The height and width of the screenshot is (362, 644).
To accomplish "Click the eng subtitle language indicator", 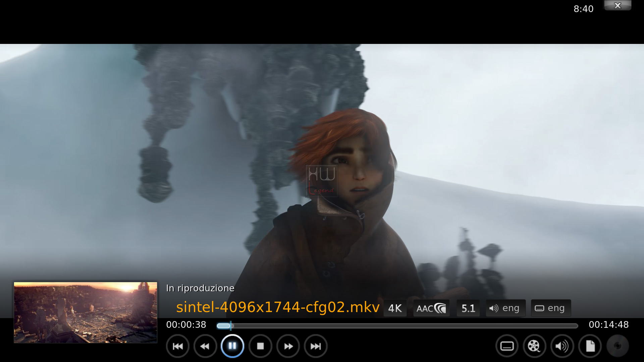I will [x=551, y=308].
